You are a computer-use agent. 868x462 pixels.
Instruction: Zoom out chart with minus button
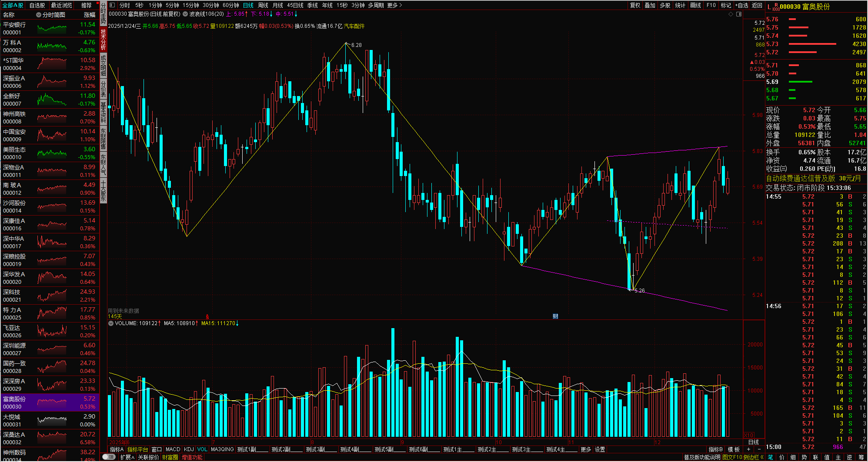tap(759, 449)
